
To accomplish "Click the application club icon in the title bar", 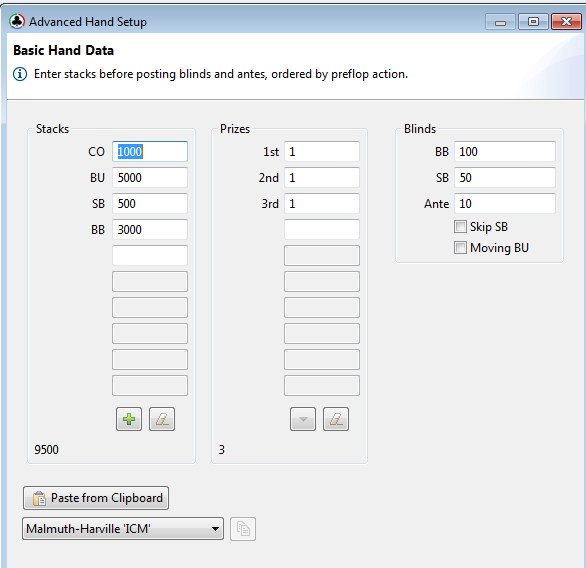I will pyautogui.click(x=17, y=21).
